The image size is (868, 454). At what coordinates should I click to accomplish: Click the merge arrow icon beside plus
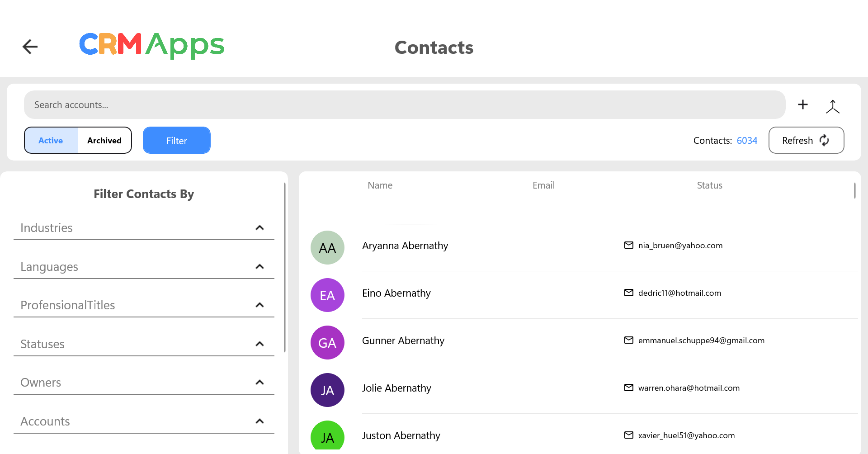pos(832,107)
